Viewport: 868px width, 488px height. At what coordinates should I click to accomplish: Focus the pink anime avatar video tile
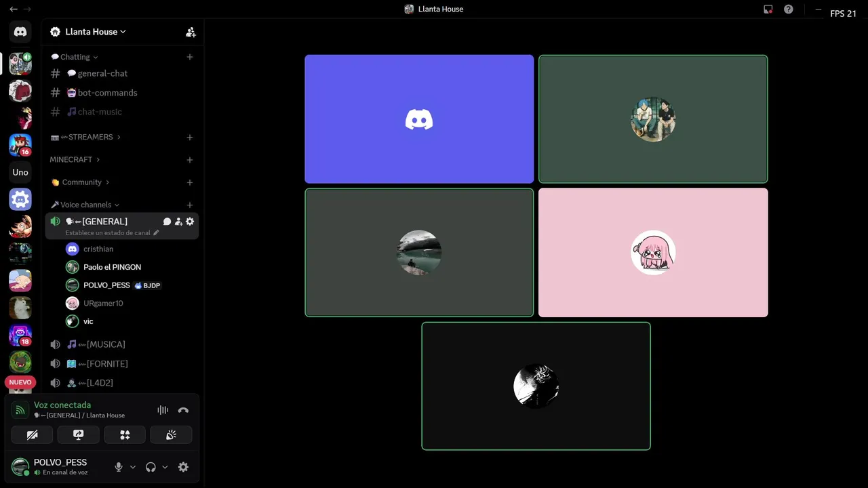[653, 253]
